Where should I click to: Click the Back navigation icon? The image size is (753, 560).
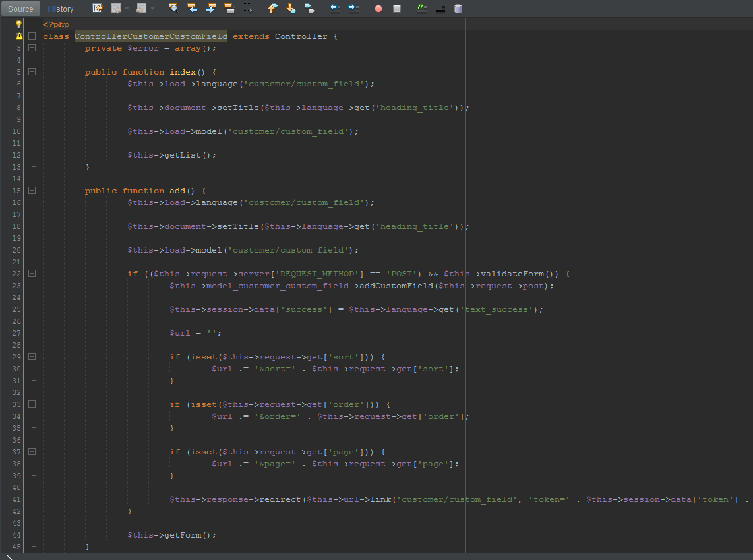[x=116, y=8]
